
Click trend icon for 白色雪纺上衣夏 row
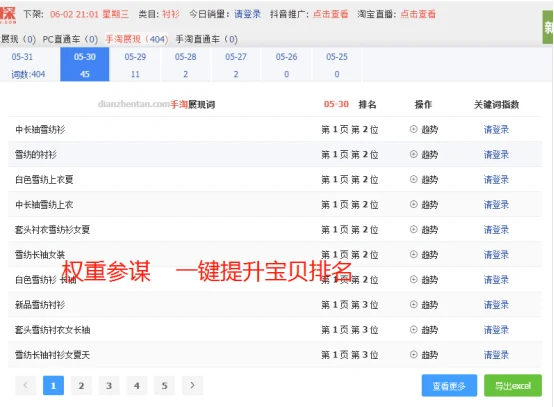pos(413,179)
